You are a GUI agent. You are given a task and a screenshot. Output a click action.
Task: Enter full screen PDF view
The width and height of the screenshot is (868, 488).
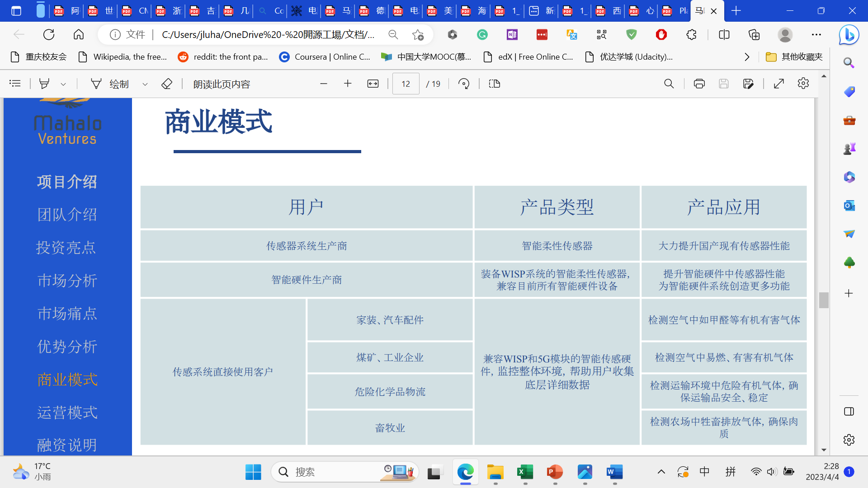click(778, 84)
